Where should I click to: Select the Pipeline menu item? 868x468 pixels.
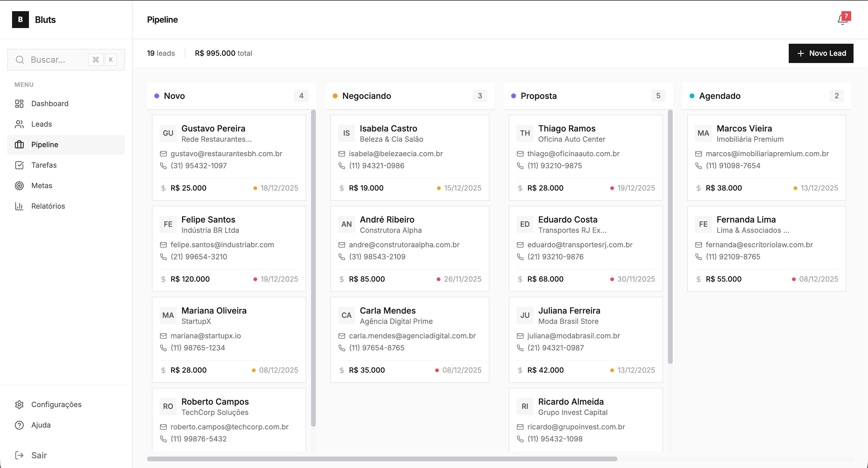pos(45,145)
